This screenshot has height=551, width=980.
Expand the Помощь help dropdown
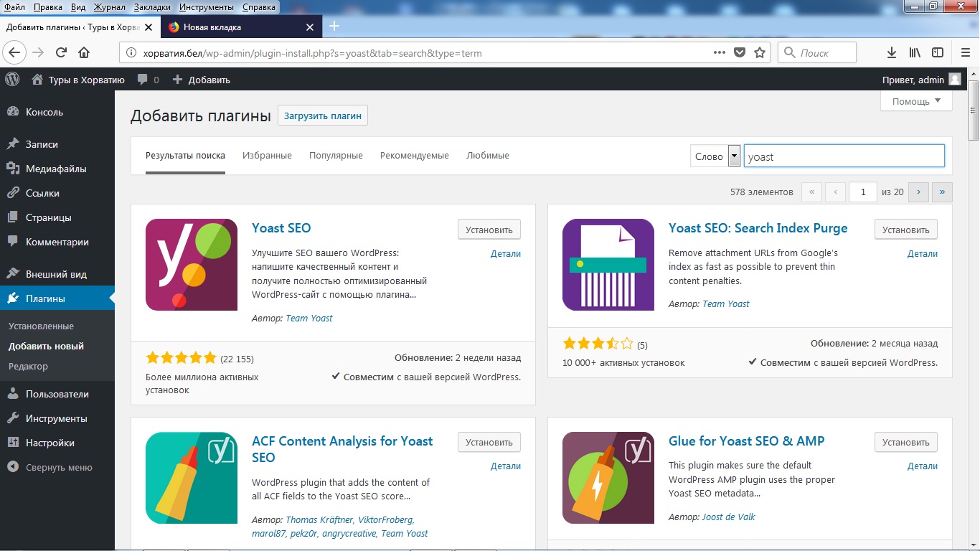(916, 101)
